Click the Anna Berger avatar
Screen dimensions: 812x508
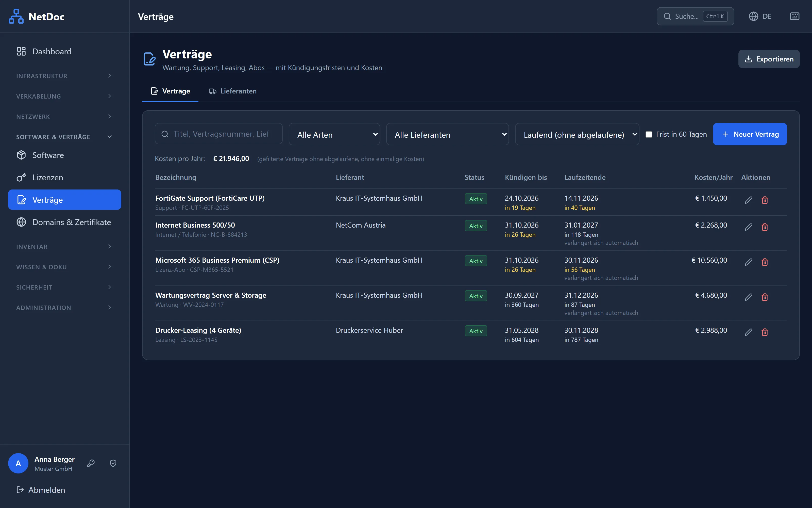[18, 463]
